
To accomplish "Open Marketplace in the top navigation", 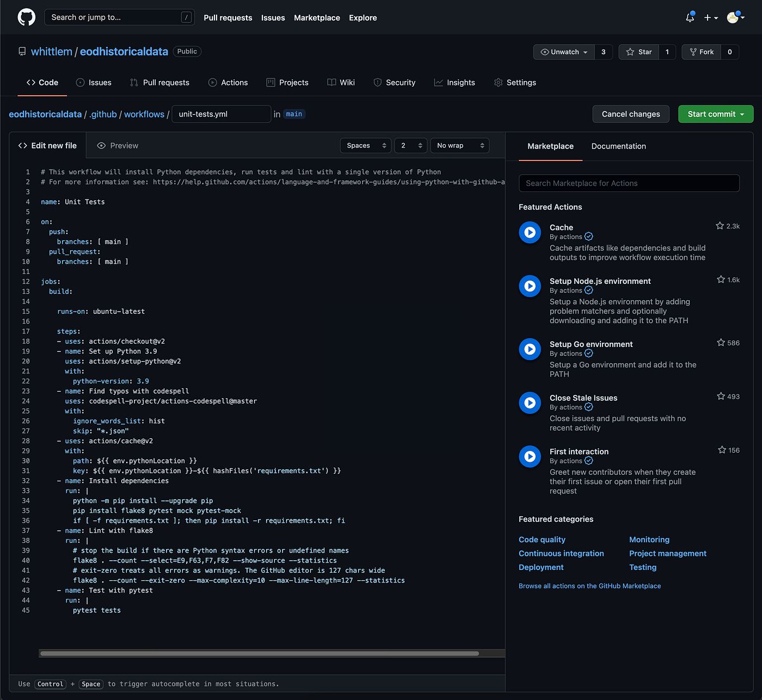I will pyautogui.click(x=317, y=18).
